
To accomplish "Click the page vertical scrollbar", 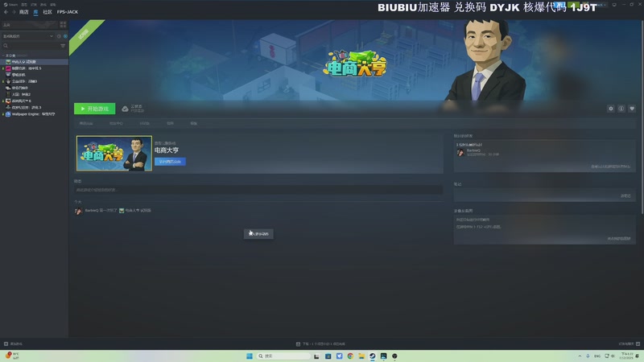I will [642, 117].
